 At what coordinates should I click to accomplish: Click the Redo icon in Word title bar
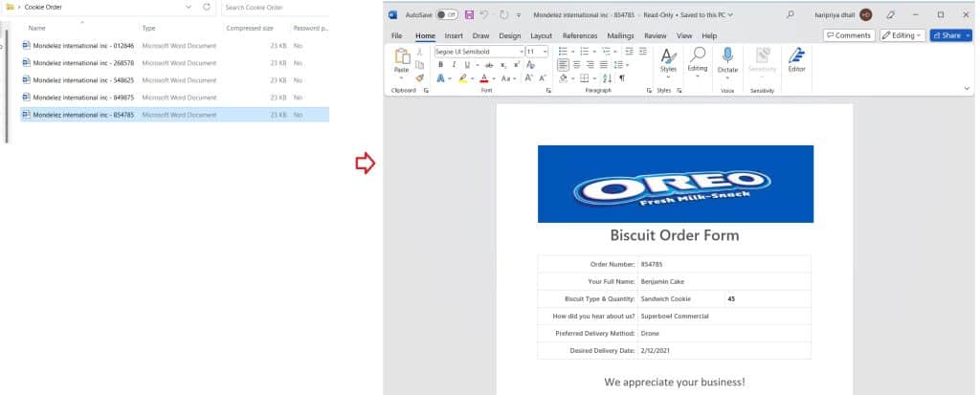tap(503, 14)
